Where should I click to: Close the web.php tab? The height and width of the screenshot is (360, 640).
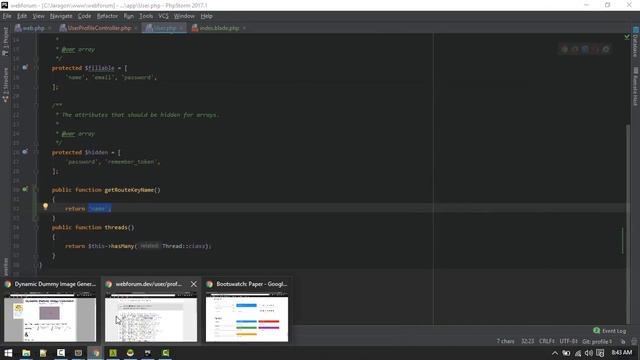[49, 28]
